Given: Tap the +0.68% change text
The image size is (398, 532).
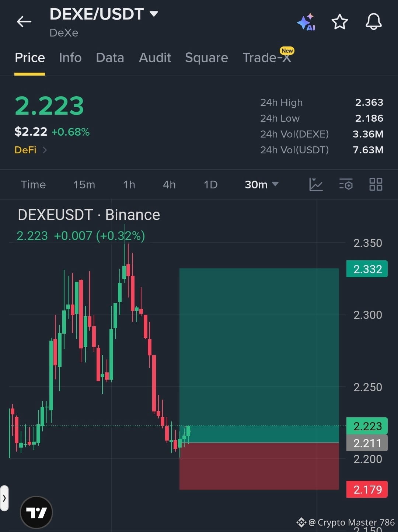Looking at the screenshot, I should coord(70,132).
